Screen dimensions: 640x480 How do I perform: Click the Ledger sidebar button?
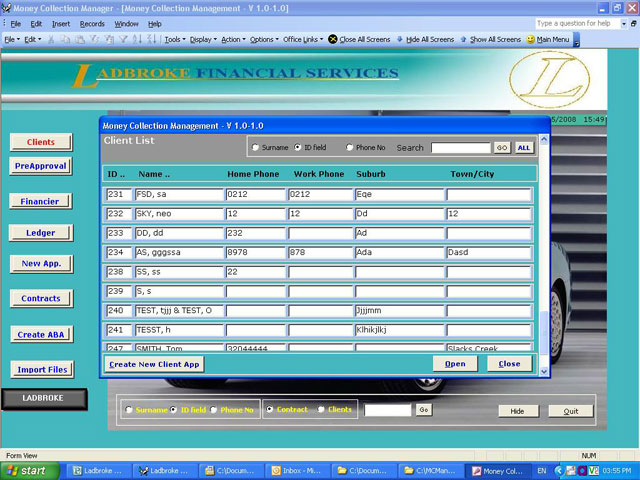[41, 233]
